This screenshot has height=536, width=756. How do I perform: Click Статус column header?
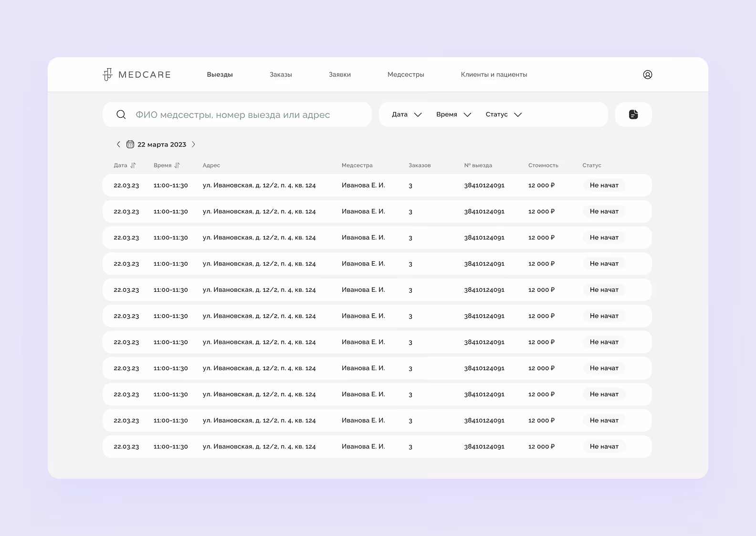click(592, 165)
